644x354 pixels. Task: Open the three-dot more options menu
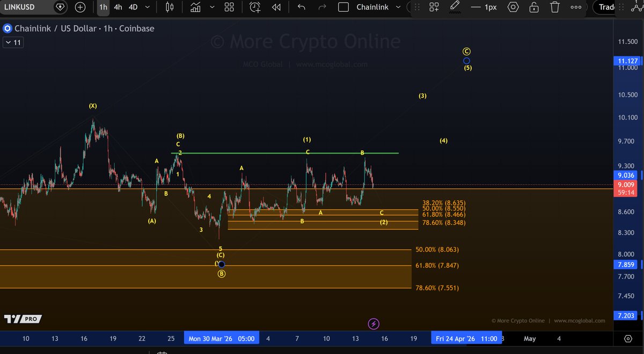(576, 8)
